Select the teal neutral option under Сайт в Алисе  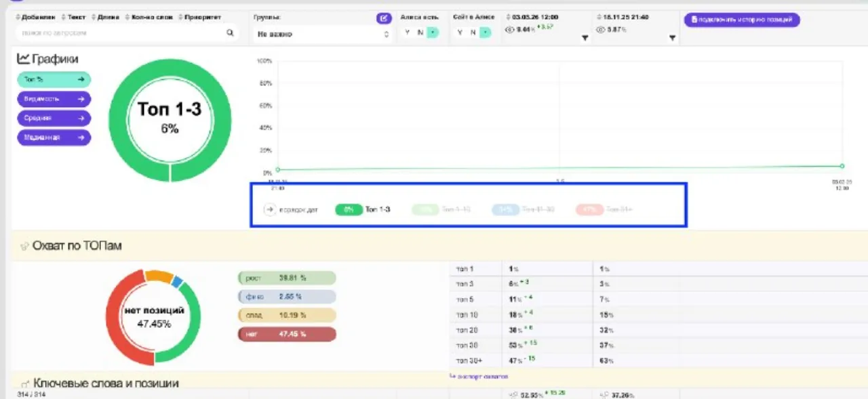tap(486, 33)
